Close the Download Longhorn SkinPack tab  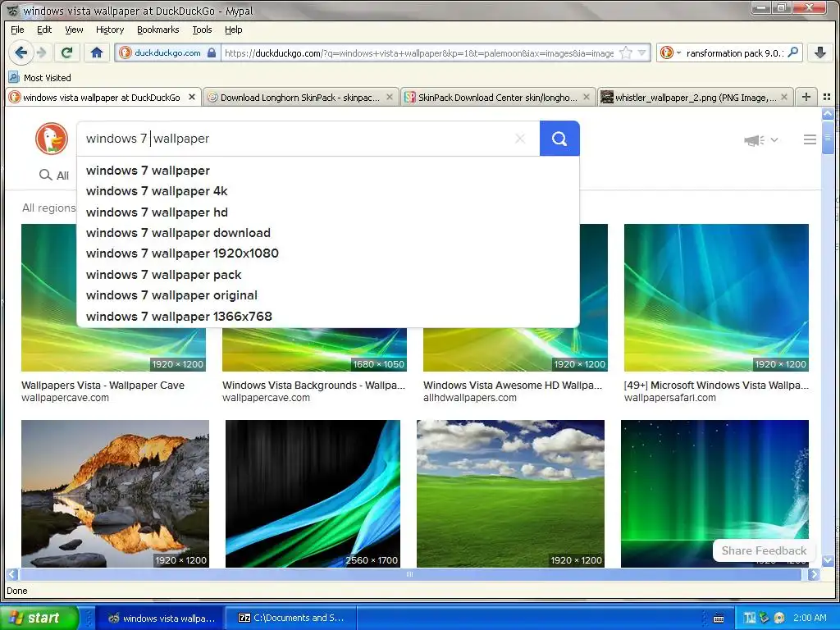click(x=390, y=97)
